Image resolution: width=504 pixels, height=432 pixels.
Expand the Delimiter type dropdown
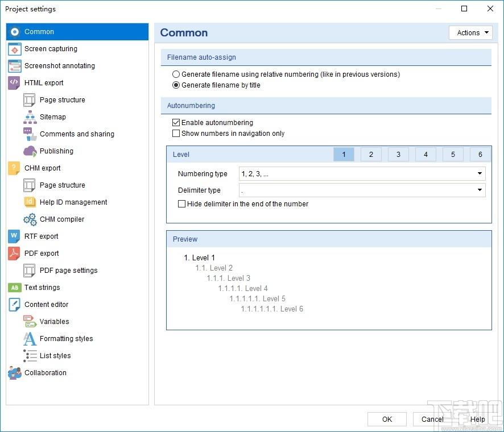pyautogui.click(x=362, y=190)
